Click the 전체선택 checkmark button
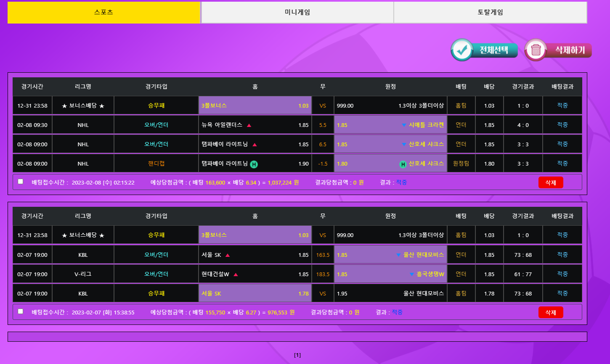 [484, 50]
